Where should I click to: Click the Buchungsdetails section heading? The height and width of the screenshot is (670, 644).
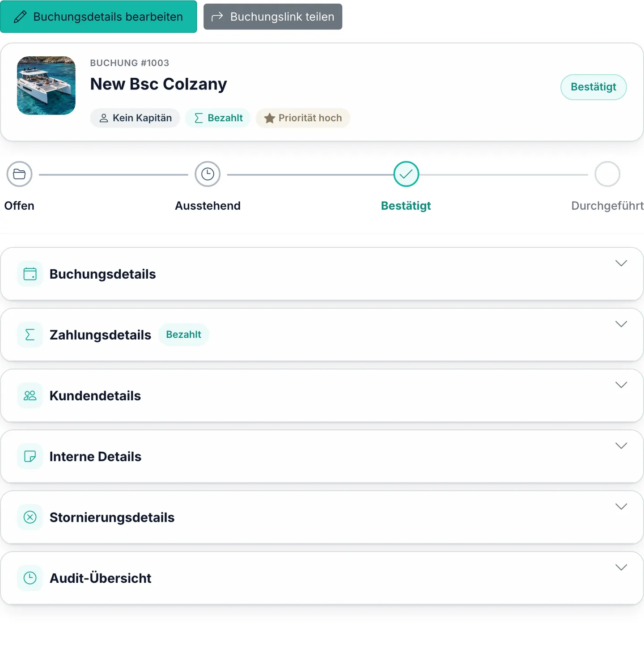tap(103, 274)
